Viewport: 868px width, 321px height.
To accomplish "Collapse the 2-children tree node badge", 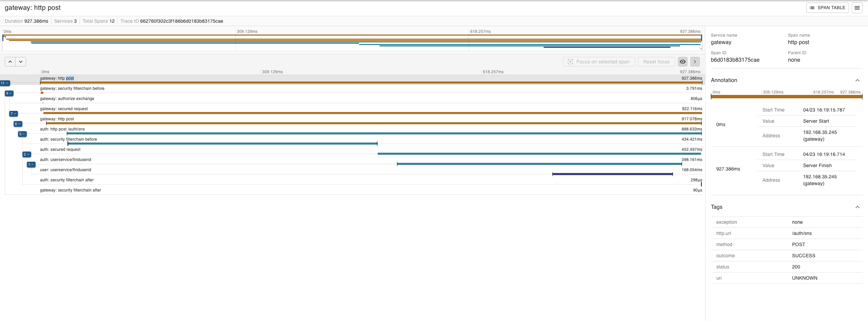I will [27, 154].
